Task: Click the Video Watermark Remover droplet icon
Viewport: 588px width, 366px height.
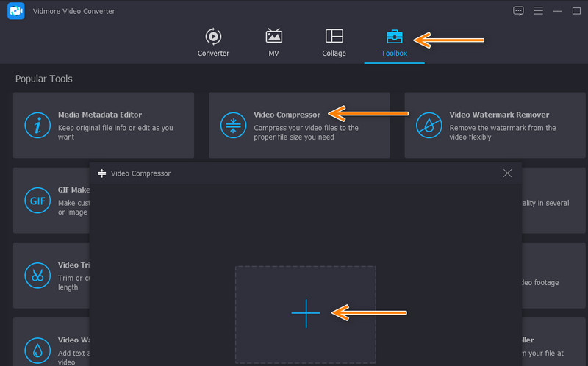Action: (428, 125)
